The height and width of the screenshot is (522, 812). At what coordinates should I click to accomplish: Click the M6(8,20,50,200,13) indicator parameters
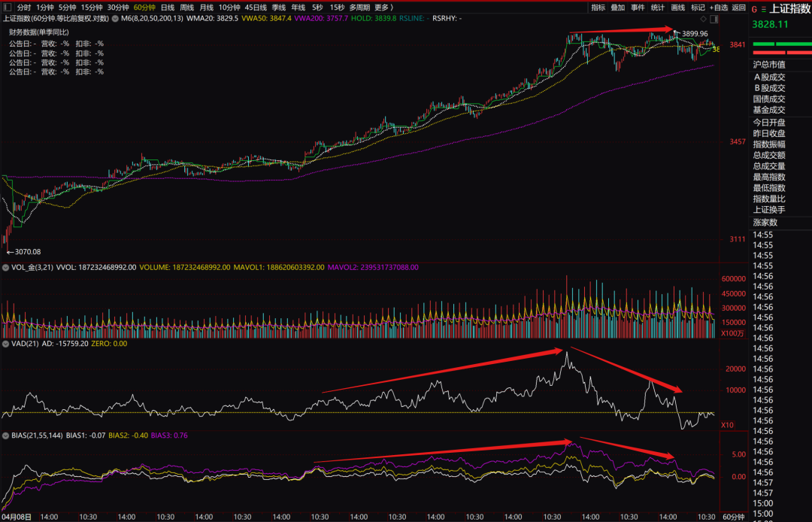coord(152,18)
